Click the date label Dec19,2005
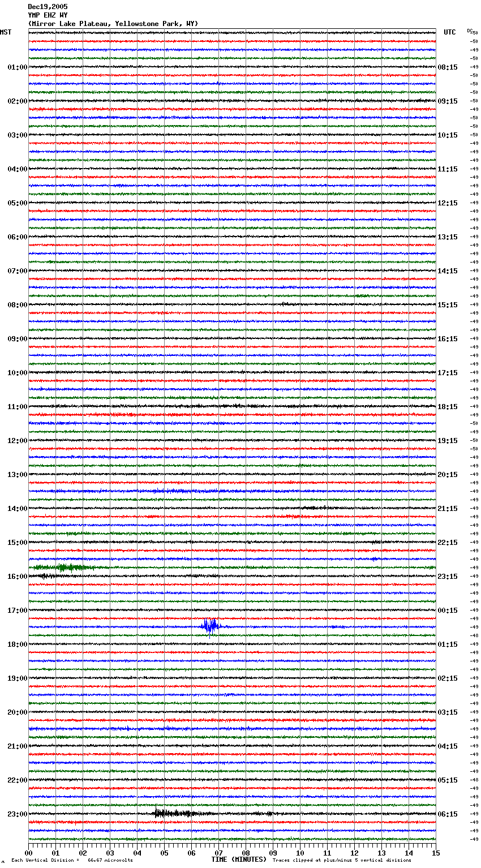Screen dimensions: 481x868 pos(48,7)
